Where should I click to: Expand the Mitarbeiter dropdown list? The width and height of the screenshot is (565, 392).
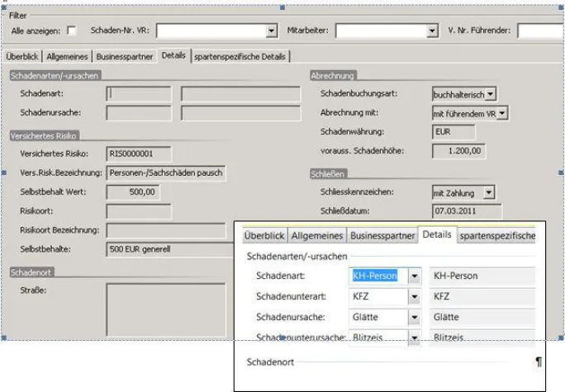(x=432, y=31)
